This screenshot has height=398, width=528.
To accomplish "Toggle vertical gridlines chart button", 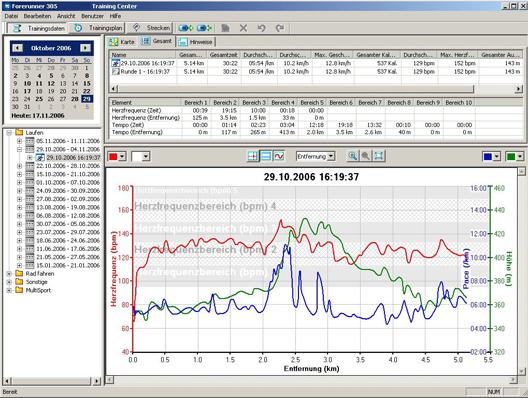I will (253, 156).
